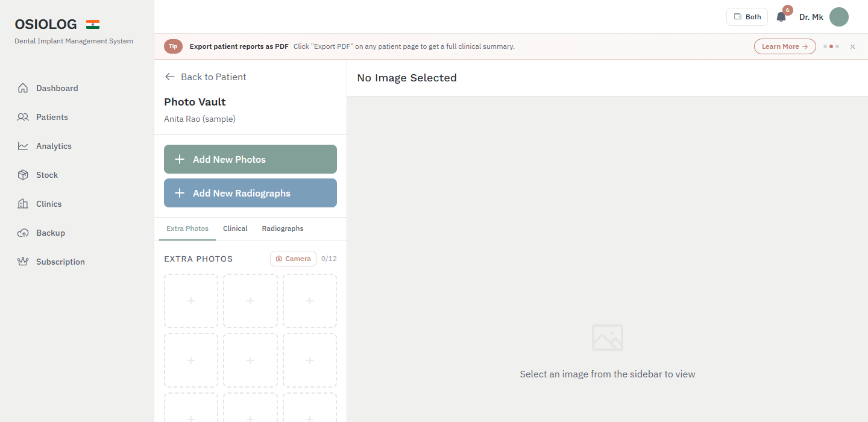Click the middle photo slot in second row
The height and width of the screenshot is (422, 868).
tap(250, 361)
